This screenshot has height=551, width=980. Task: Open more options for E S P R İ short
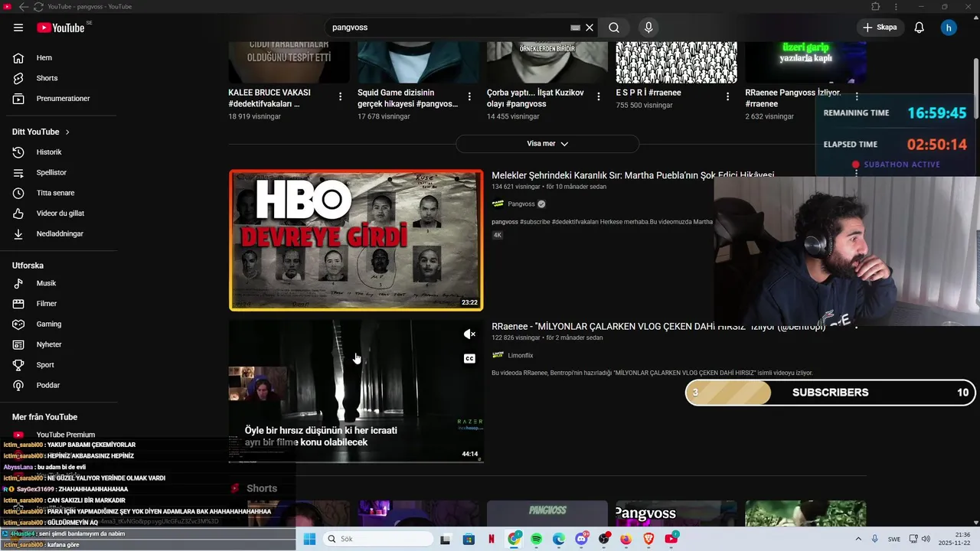click(728, 97)
